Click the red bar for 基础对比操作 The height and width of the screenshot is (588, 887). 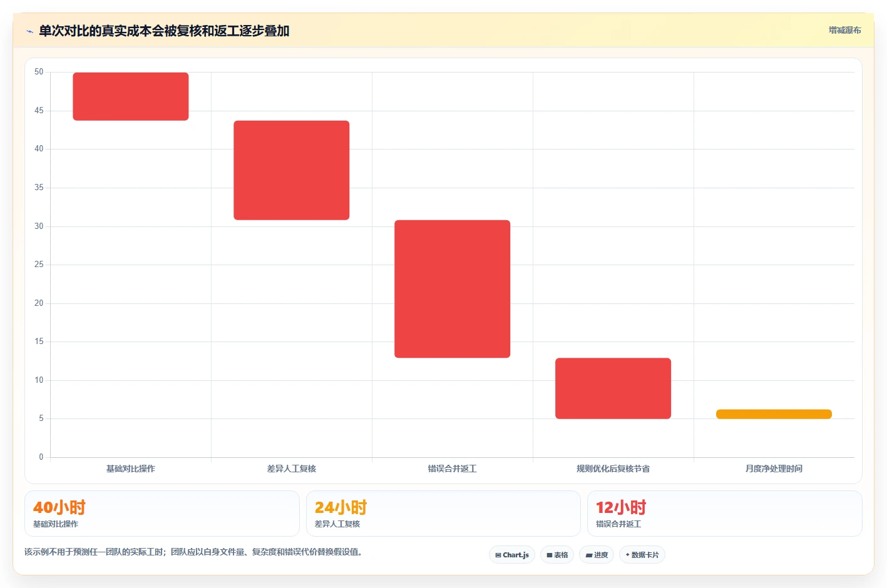tap(131, 96)
